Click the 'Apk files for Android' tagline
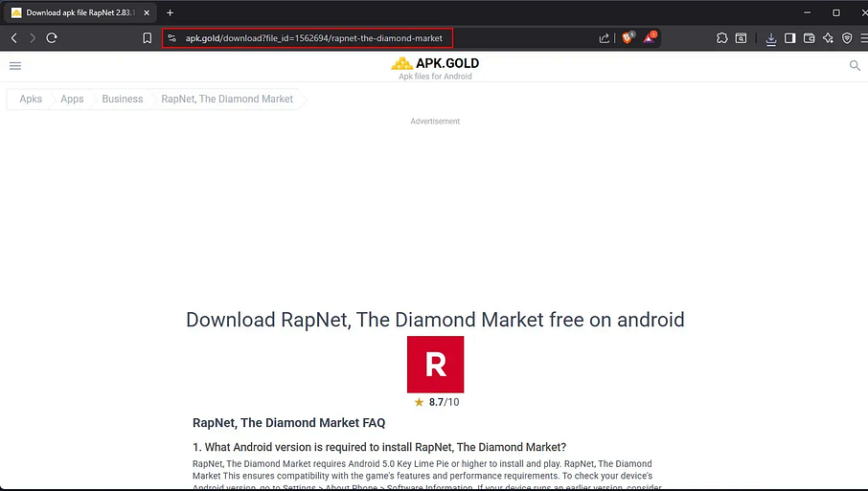This screenshot has height=491, width=868. coord(435,77)
